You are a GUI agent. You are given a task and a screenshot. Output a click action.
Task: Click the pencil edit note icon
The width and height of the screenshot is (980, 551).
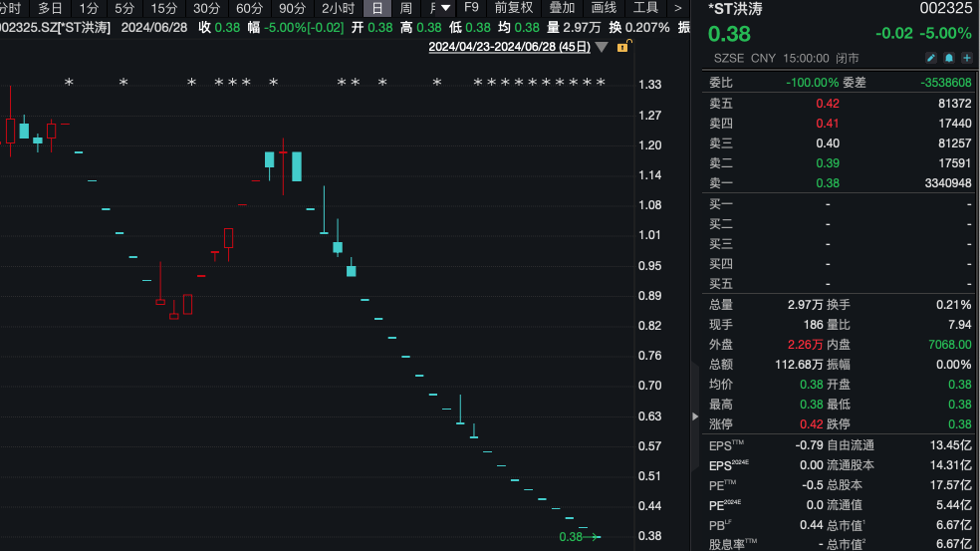tap(930, 58)
